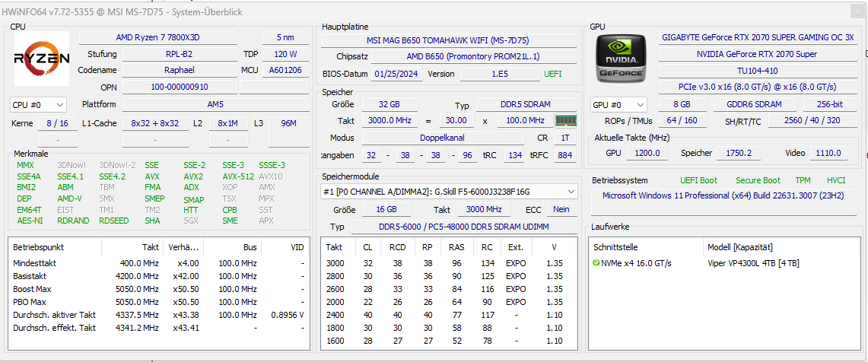868x362 pixels.
Task: Click the 120 W TDP field
Action: tap(285, 54)
